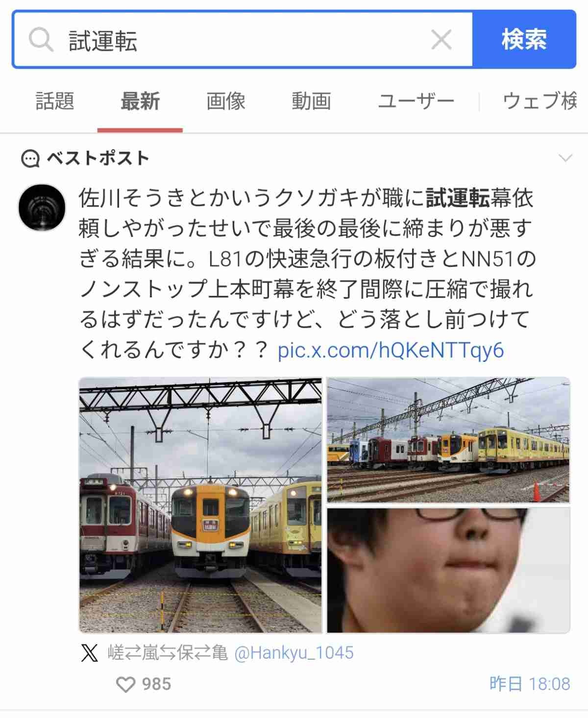Open the pic.x.com/hQKeNTTqy6 link
This screenshot has width=588, height=718.
(391, 351)
